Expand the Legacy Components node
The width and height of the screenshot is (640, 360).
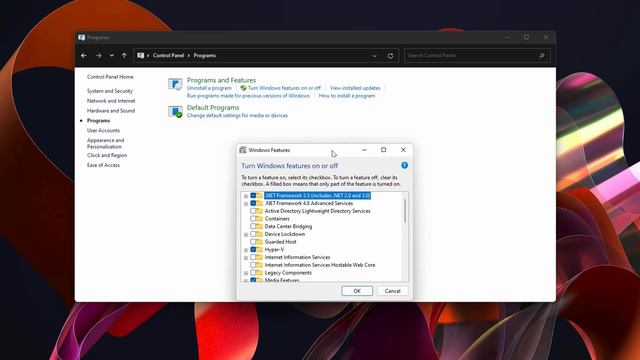[x=246, y=273]
